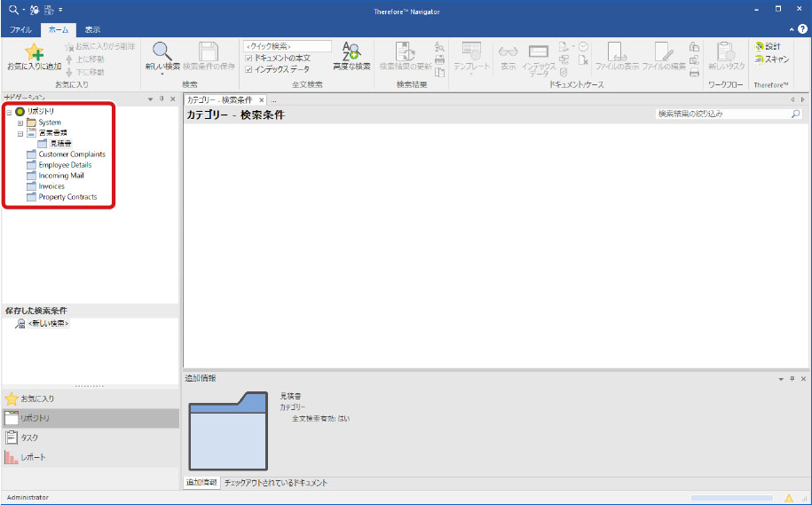812x505 pixels.
Task: Switch to the 表示 ribbon tab
Action: [92, 29]
